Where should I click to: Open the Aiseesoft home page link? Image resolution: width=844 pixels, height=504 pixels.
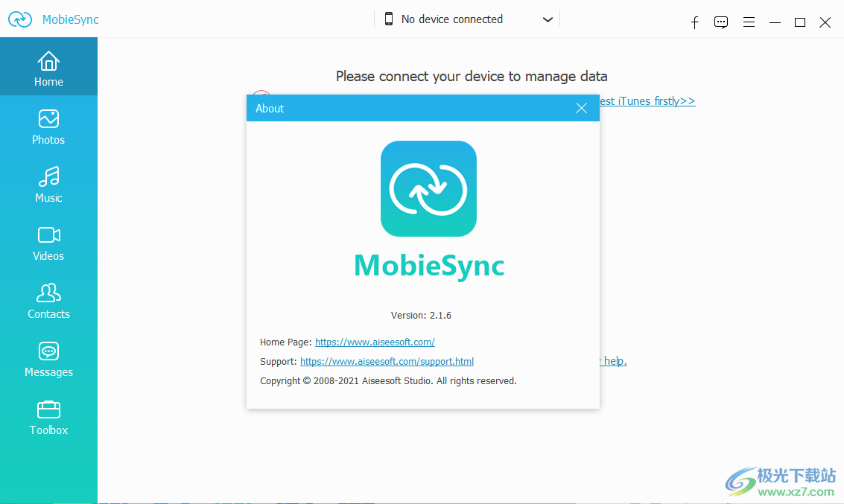click(375, 342)
